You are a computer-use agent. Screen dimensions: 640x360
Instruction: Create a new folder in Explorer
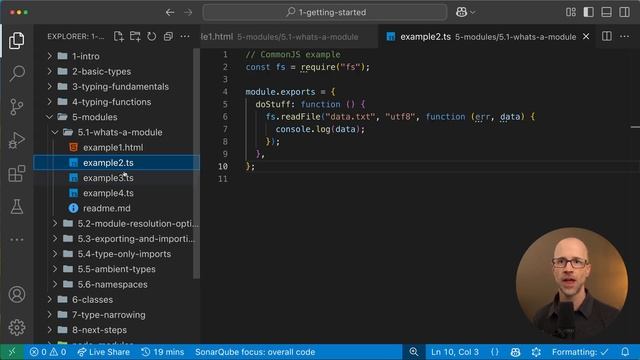click(135, 36)
